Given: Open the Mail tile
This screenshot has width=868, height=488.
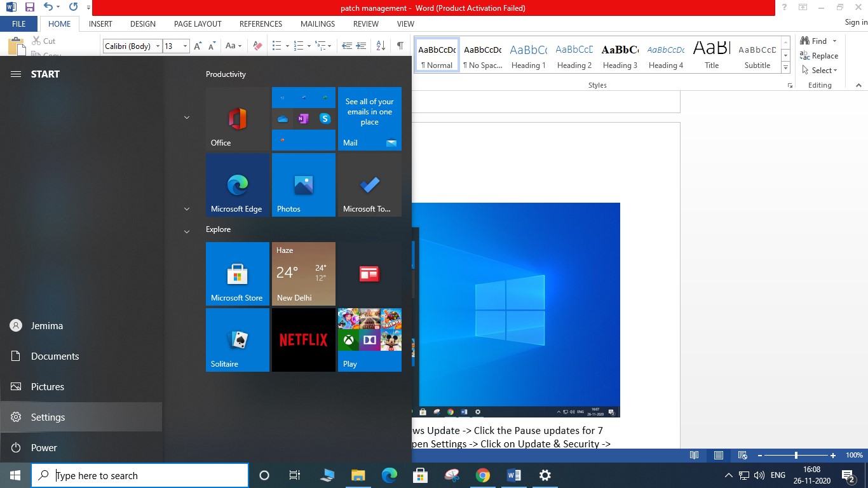Looking at the screenshot, I should coord(370,119).
